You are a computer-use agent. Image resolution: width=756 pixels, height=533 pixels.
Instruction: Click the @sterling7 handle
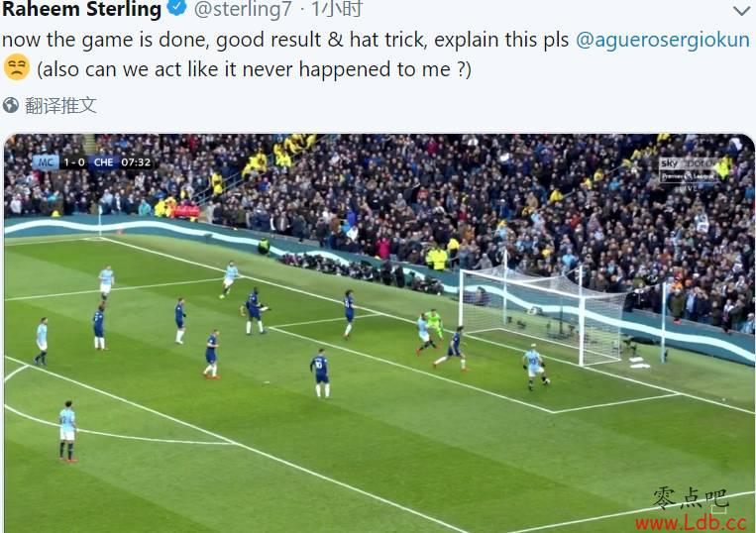243,9
